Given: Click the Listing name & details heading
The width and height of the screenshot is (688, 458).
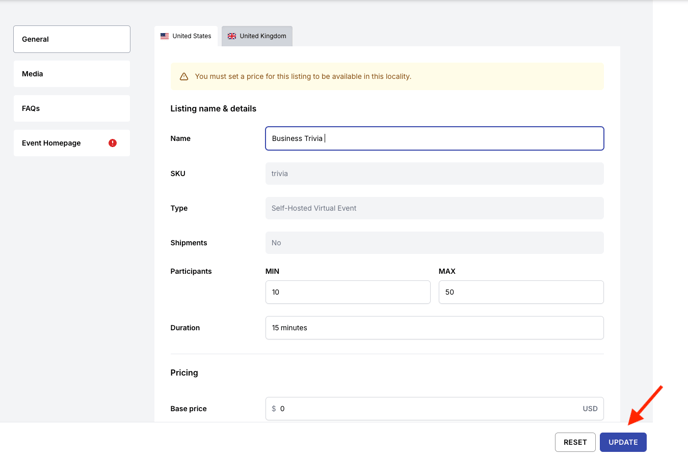Looking at the screenshot, I should [x=213, y=108].
